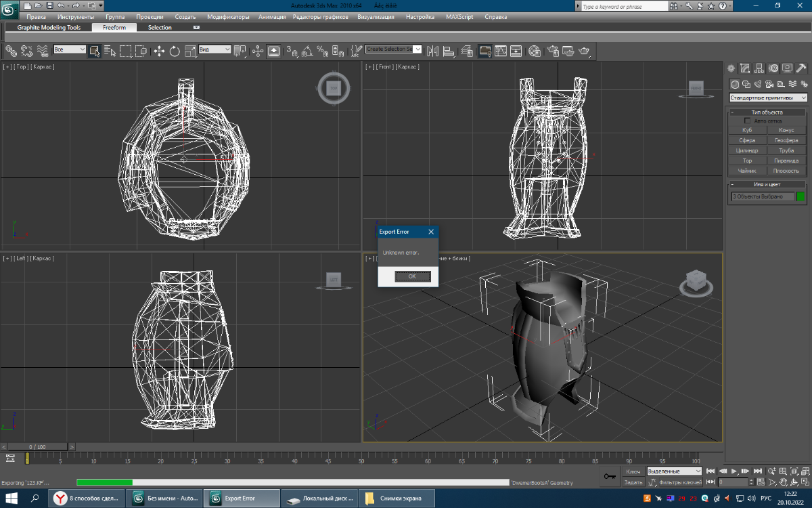Open the Material Editor icon
This screenshot has height=508, width=812.
click(535, 51)
